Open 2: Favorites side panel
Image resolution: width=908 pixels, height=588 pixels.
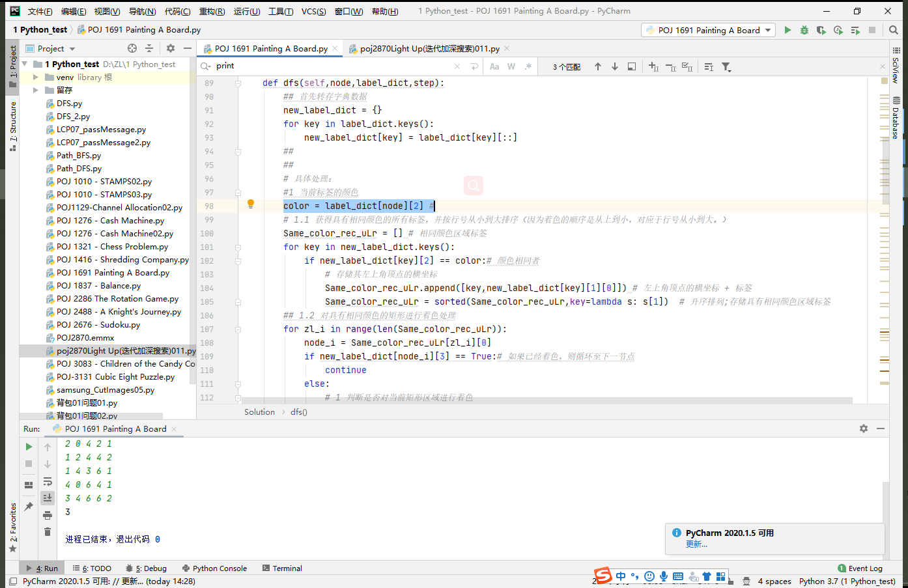[13, 527]
